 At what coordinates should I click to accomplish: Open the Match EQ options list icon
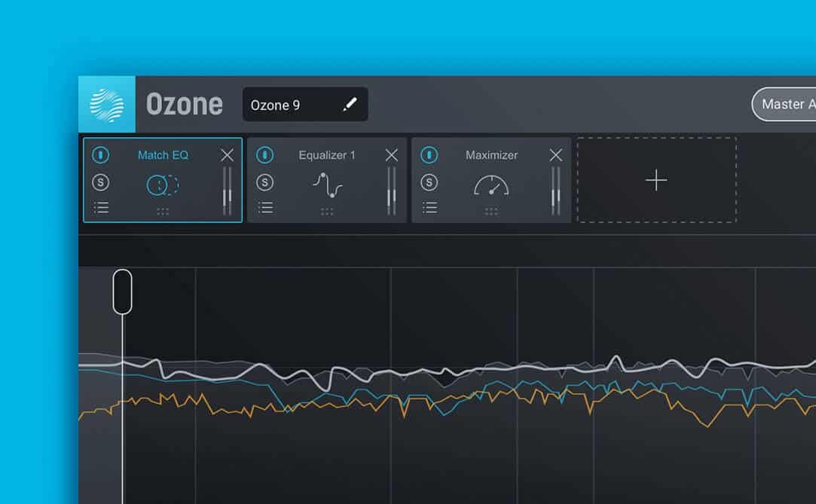coord(101,208)
